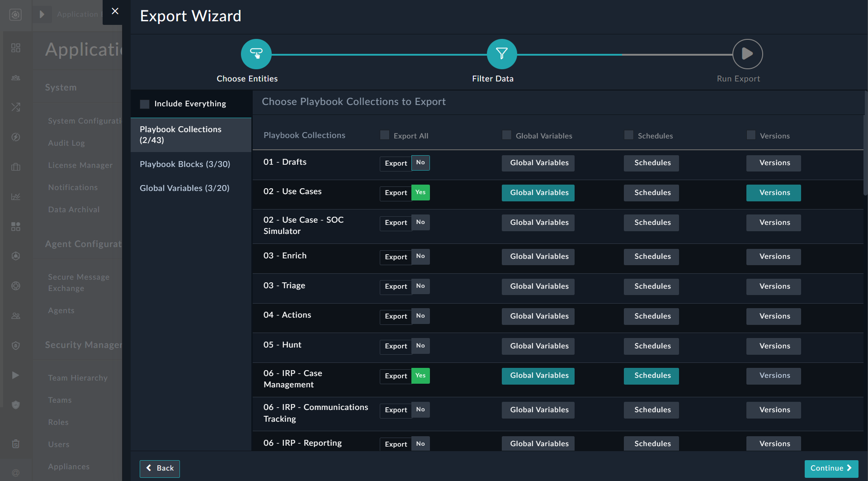Select the shuffle arrows icon in sidebar
Screen dimensions: 868x481
click(16, 107)
